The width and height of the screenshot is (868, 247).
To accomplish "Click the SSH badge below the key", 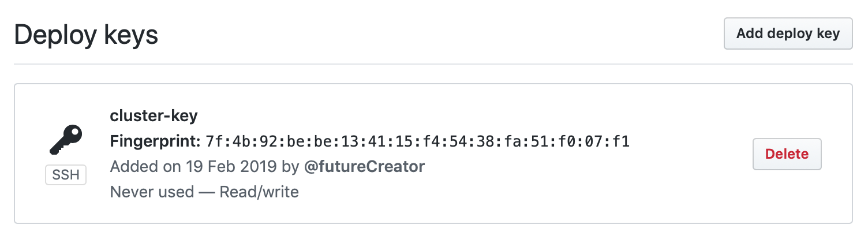I will tap(66, 175).
